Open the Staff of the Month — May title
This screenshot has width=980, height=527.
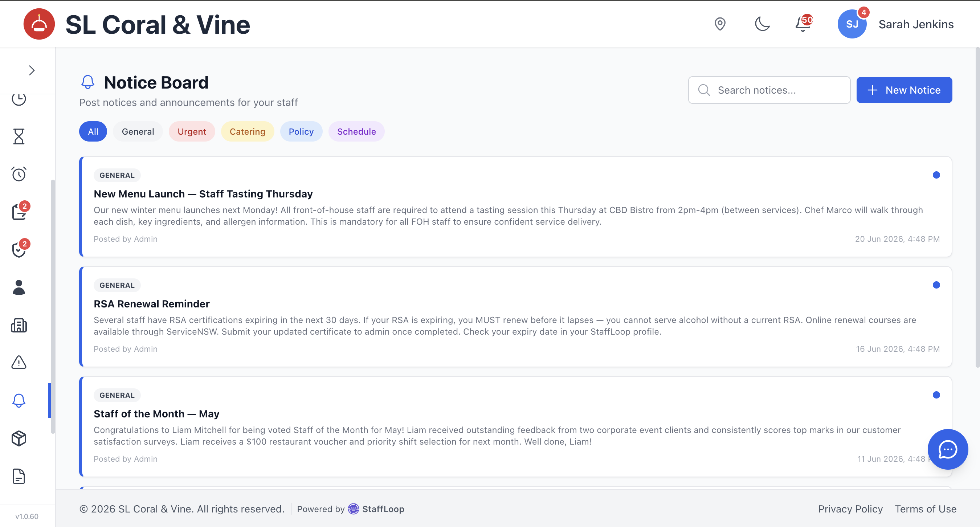(156, 414)
